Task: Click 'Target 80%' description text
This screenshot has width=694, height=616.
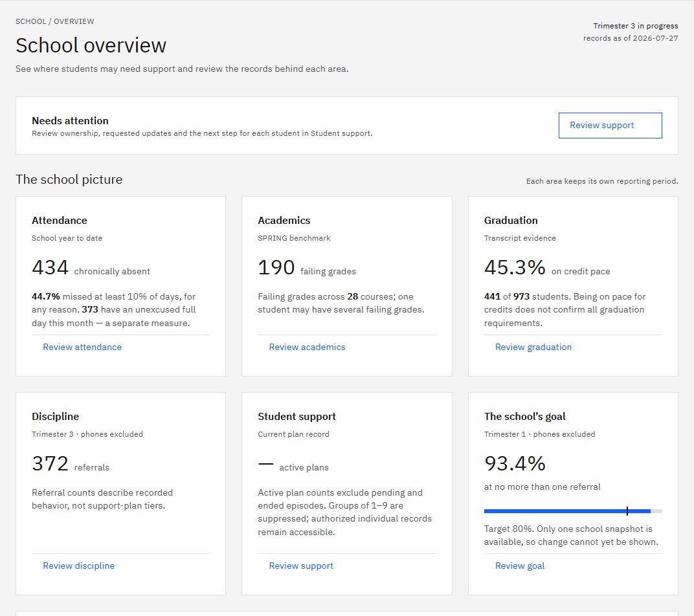Action: 571,536
